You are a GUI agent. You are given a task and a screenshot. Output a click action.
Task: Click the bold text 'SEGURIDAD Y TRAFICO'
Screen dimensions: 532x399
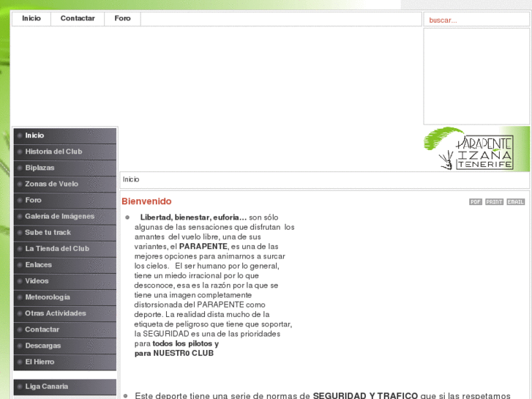coord(365,395)
